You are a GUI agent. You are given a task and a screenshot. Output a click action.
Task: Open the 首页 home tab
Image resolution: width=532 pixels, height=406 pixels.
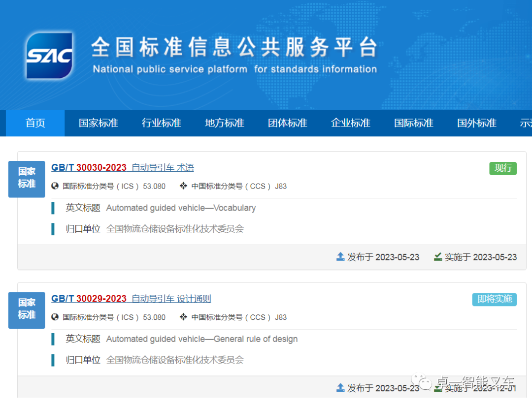[35, 123]
